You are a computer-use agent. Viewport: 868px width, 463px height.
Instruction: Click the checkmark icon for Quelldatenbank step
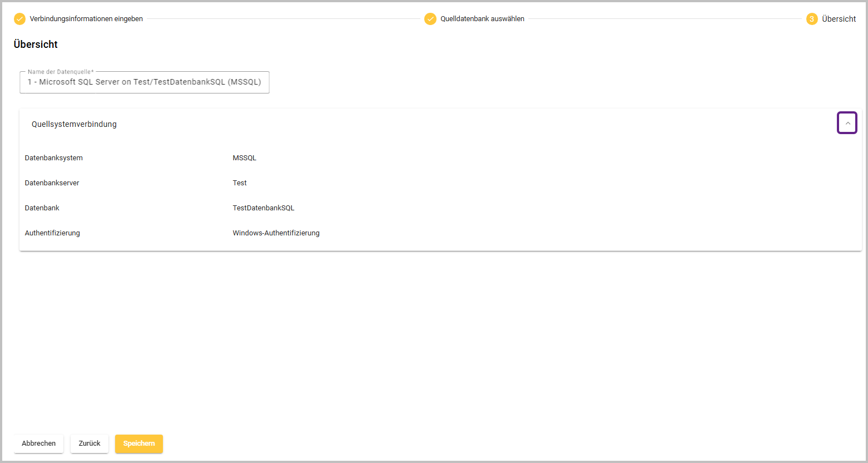tap(430, 19)
